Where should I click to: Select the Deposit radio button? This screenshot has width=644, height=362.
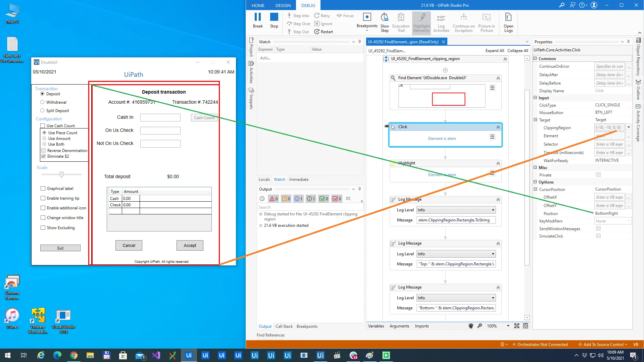click(42, 94)
